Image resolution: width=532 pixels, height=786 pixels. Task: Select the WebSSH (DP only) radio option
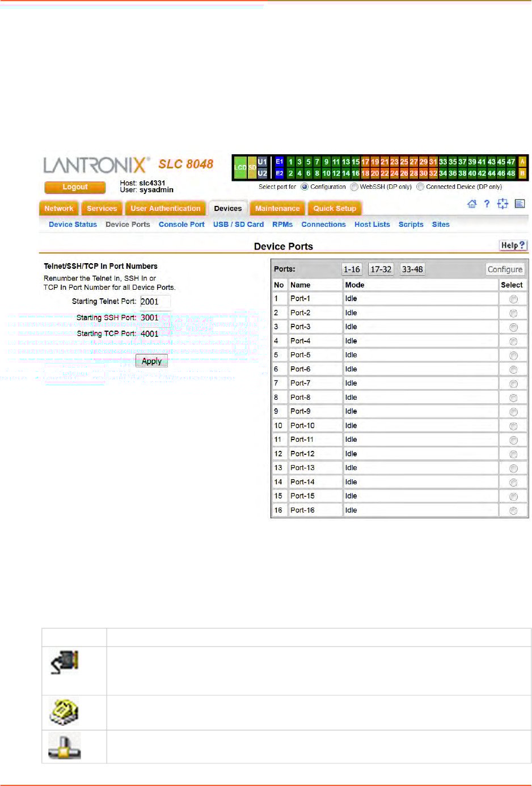[354, 187]
